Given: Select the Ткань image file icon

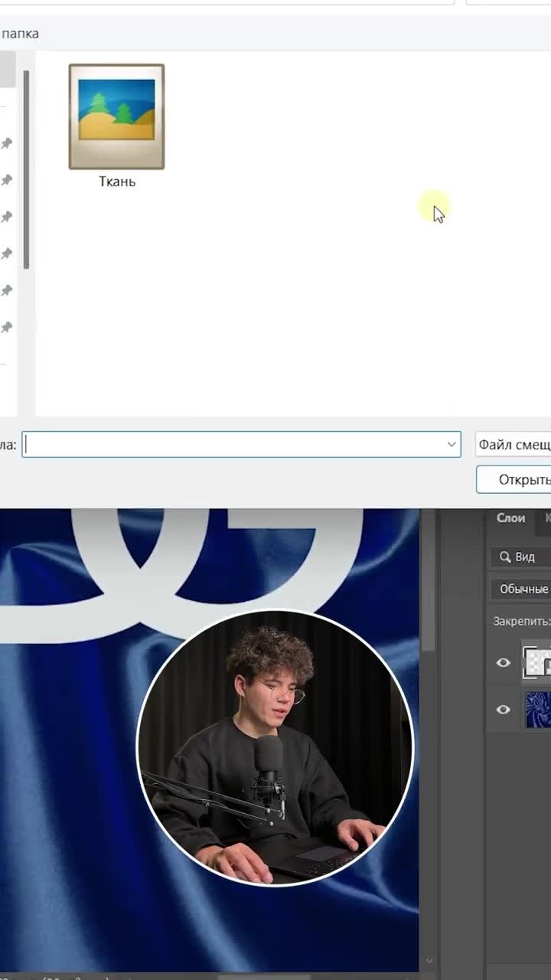Looking at the screenshot, I should [116, 117].
